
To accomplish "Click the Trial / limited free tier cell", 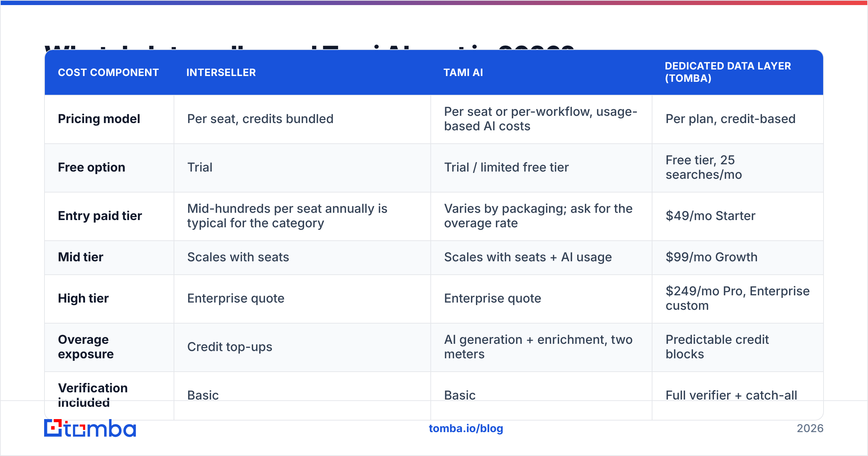I will 506,167.
